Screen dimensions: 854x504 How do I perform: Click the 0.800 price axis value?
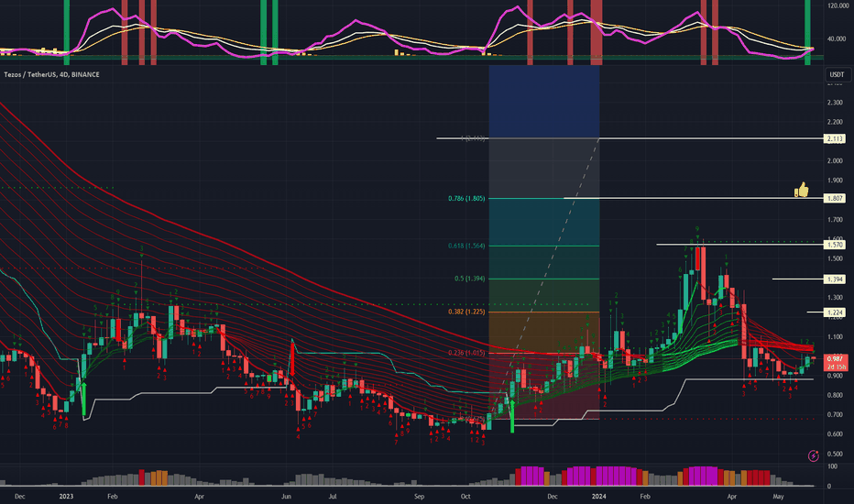coord(835,395)
